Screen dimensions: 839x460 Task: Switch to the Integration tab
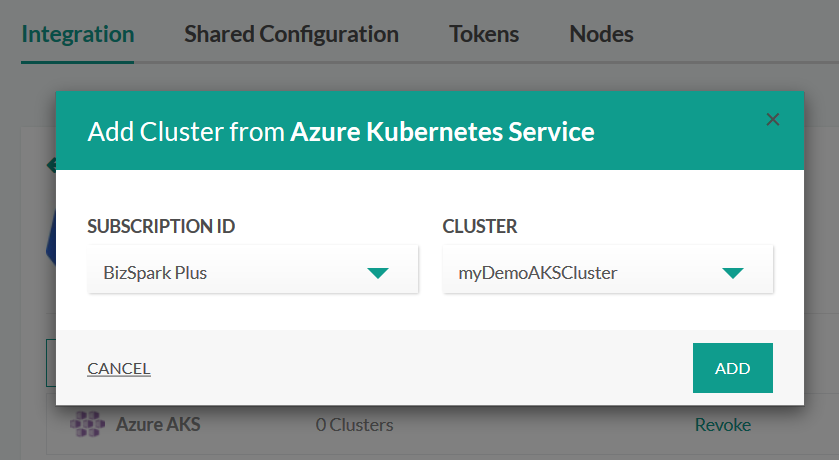pyautogui.click(x=77, y=34)
